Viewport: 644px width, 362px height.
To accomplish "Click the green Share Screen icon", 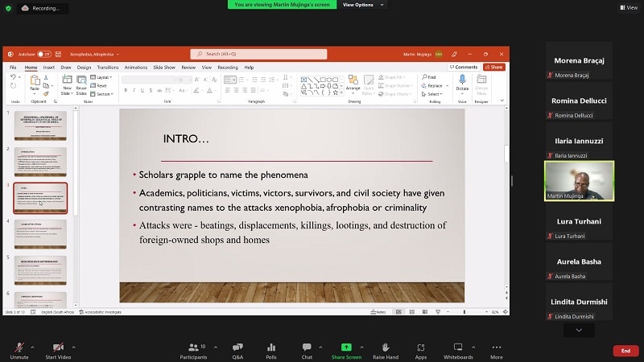I will click(346, 349).
